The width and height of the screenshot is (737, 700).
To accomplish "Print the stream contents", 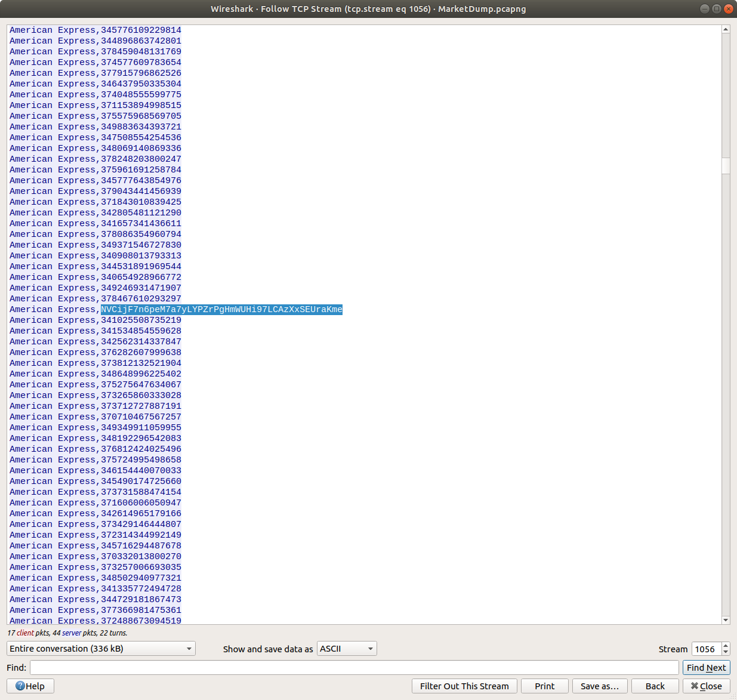I will [544, 686].
